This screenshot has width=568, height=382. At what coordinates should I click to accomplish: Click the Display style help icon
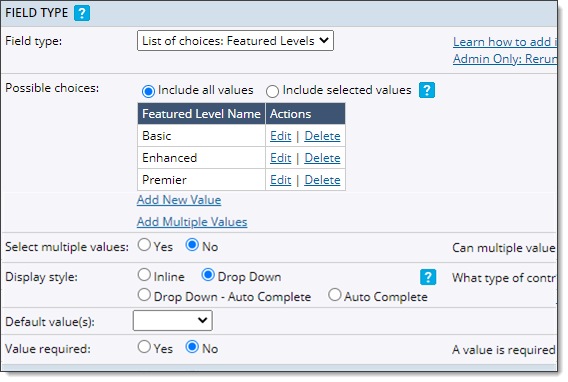coord(428,277)
